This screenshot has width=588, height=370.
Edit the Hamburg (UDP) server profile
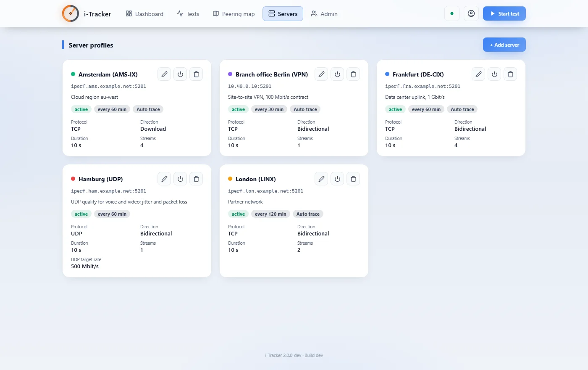[164, 179]
